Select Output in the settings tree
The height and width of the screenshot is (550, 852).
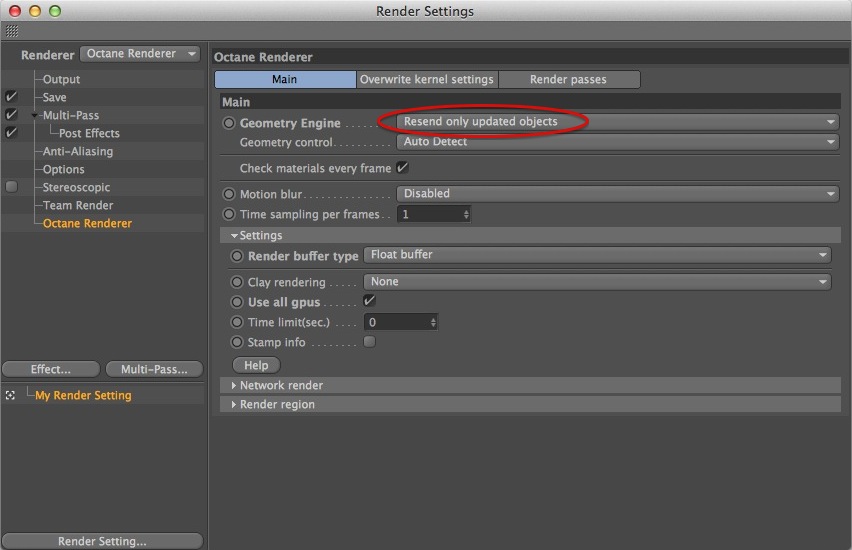tap(61, 79)
